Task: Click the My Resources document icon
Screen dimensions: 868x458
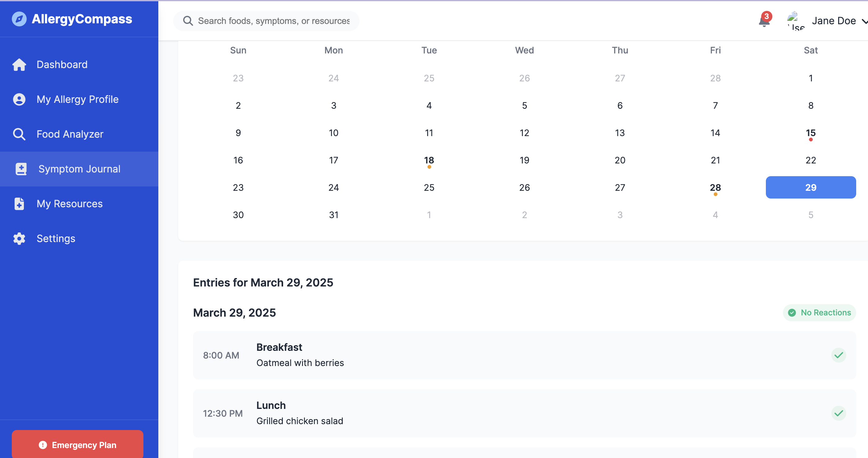Action: [x=19, y=204]
